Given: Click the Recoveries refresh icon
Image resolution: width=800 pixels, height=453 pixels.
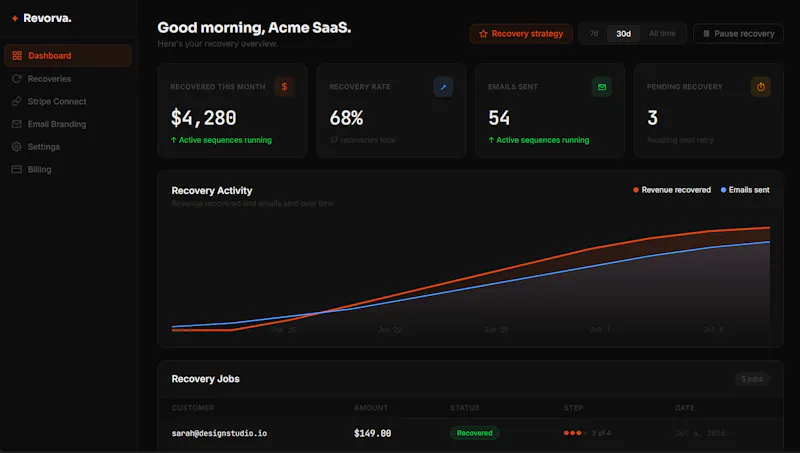Looking at the screenshot, I should 17,79.
